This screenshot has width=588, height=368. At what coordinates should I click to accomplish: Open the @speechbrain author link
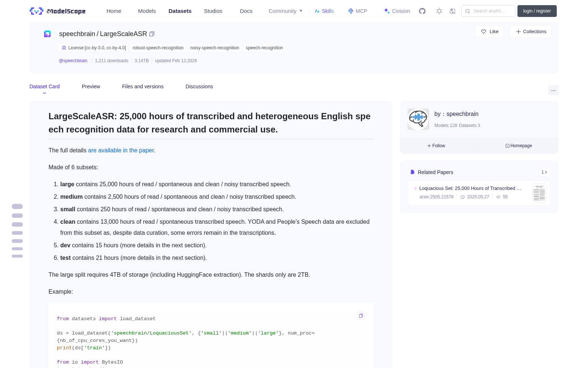tap(73, 61)
